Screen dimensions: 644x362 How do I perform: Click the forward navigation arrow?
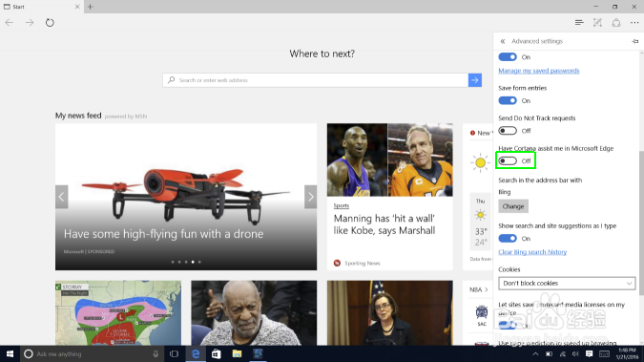(30, 23)
